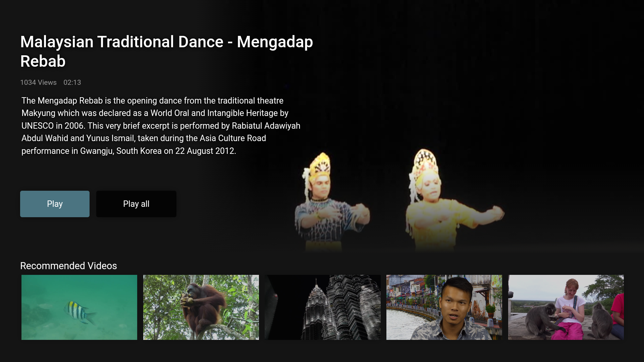Click the Mengadap Rebab description paragraph
This screenshot has height=362, width=644.
pos(161,126)
